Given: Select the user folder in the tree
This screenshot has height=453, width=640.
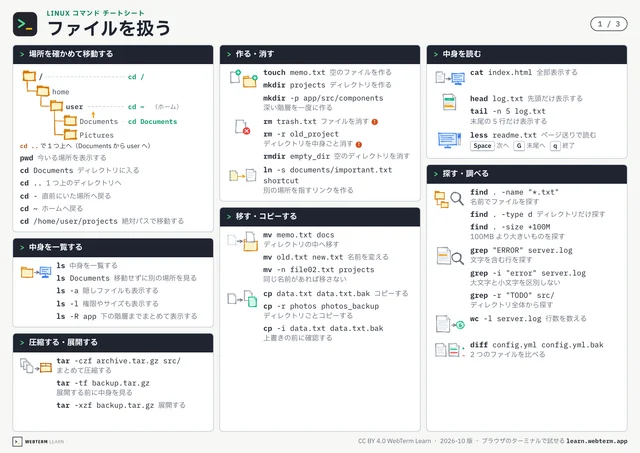Looking at the screenshot, I should (x=56, y=106).
